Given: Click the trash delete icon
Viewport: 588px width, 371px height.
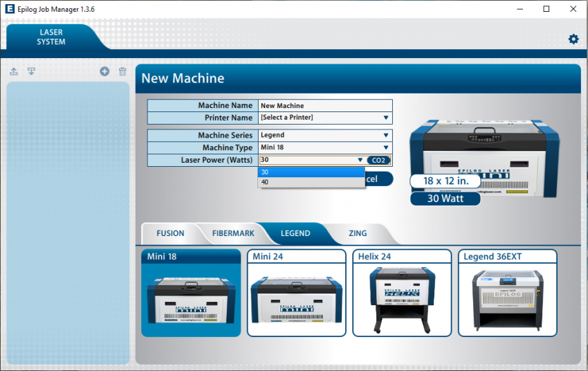Looking at the screenshot, I should [122, 71].
